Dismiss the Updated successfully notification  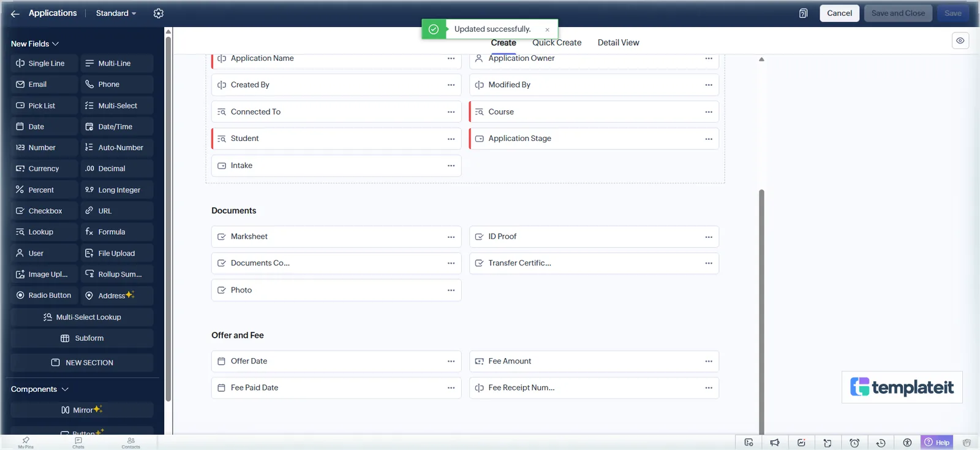coord(547,29)
